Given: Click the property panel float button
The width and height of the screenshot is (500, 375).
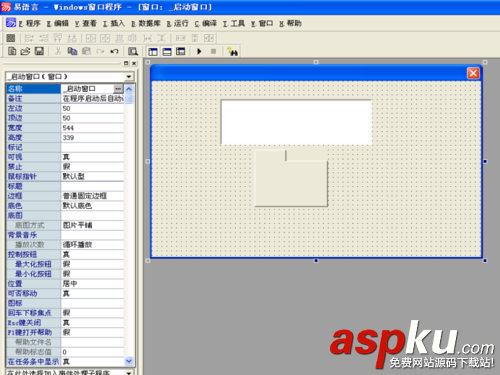Looking at the screenshot, I should click(126, 63).
